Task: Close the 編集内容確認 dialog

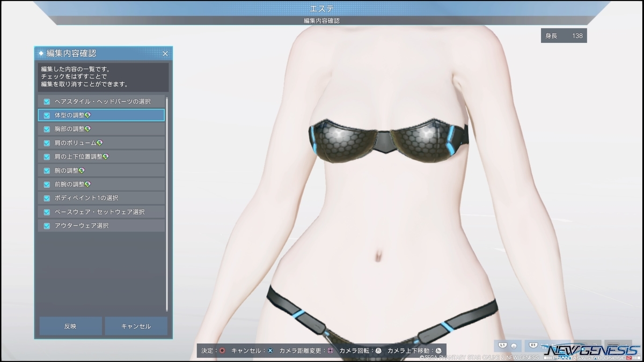Action: [x=165, y=54]
